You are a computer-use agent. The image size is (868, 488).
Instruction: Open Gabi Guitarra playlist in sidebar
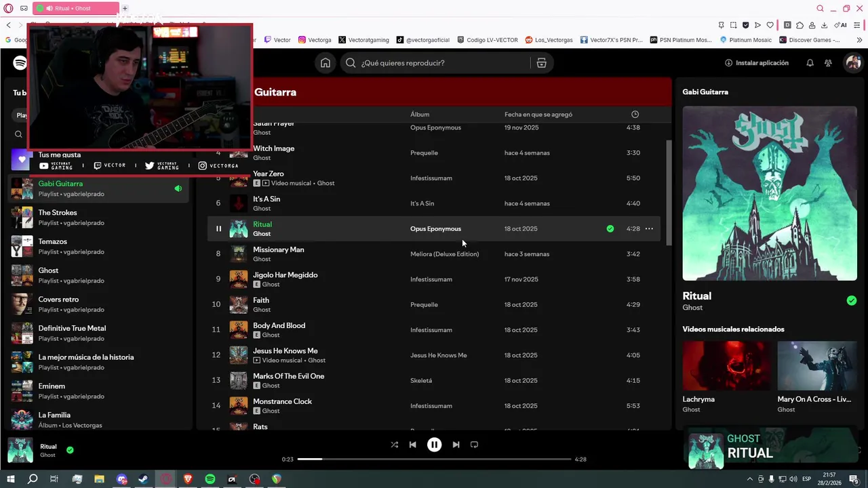(98, 188)
